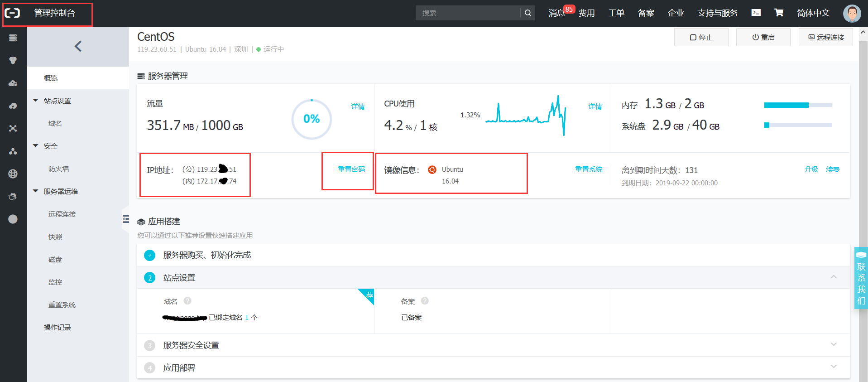Click the Ubuntu logo icon
The height and width of the screenshot is (382, 868).
coord(432,169)
